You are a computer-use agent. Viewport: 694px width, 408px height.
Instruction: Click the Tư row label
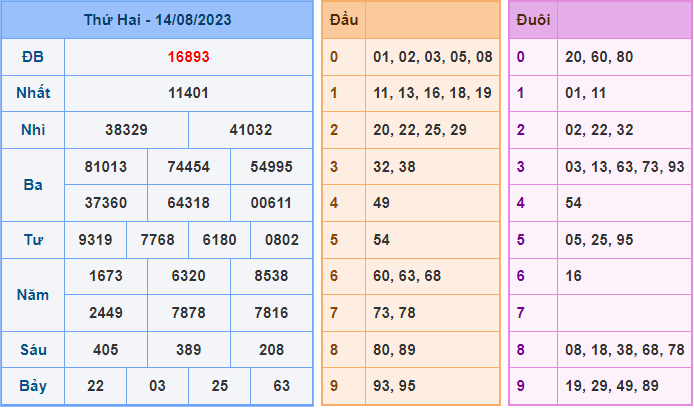coord(33,240)
